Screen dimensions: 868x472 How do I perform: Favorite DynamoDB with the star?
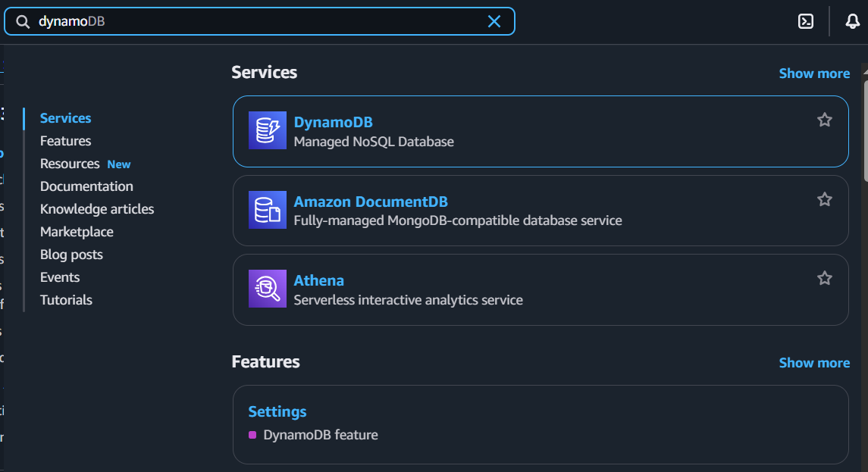tap(824, 120)
